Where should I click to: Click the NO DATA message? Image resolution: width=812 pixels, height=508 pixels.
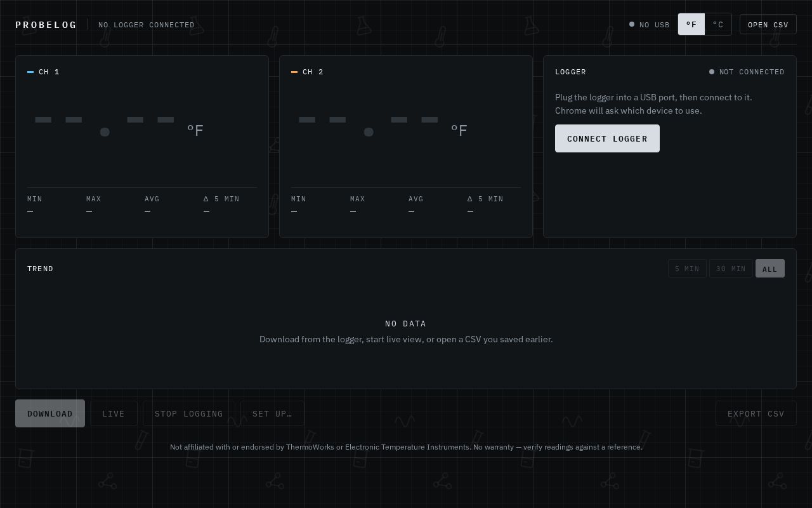coord(406,323)
